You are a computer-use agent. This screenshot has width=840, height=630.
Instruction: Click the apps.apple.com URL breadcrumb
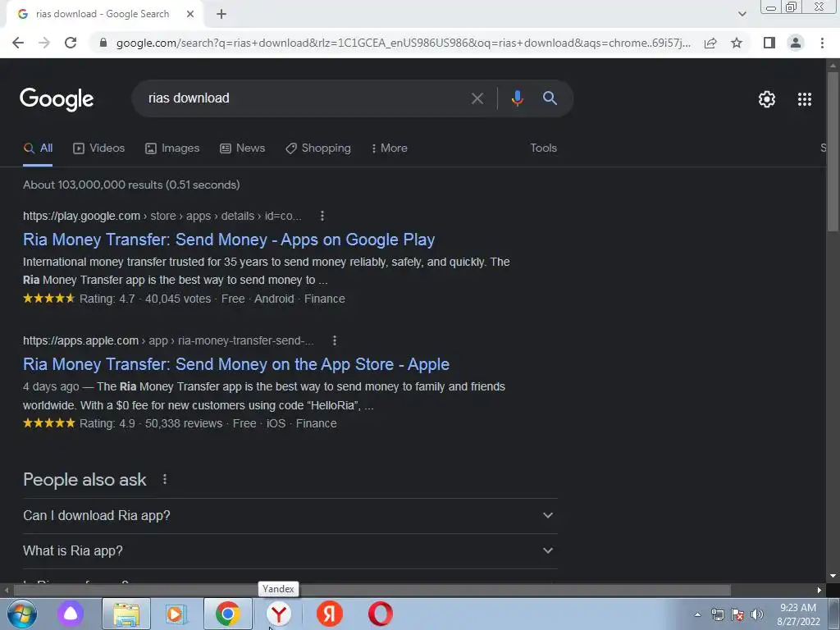pyautogui.click(x=168, y=340)
